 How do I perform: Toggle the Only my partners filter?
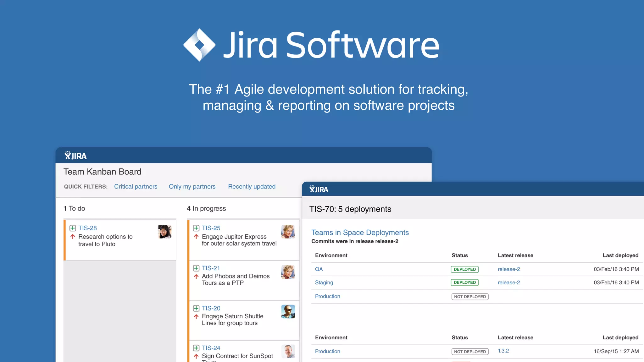coord(192,187)
